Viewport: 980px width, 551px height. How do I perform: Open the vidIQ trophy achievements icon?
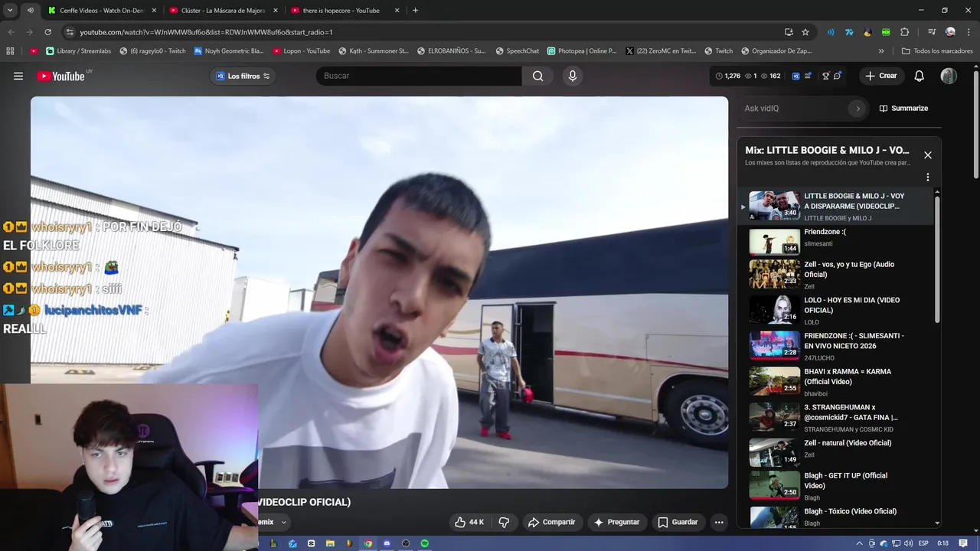[x=825, y=76]
